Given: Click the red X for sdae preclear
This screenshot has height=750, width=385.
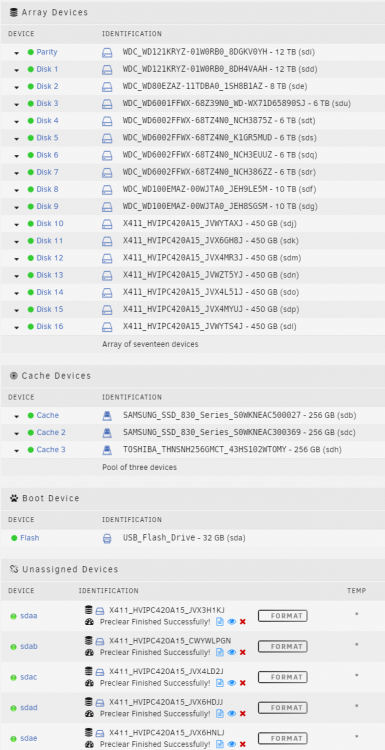Looking at the screenshot, I should (242, 744).
